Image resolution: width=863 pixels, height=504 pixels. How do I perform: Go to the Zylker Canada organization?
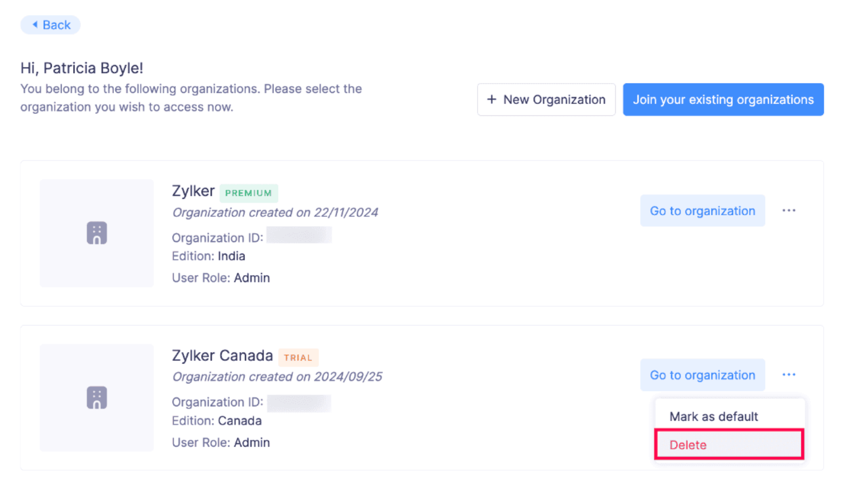[702, 375]
